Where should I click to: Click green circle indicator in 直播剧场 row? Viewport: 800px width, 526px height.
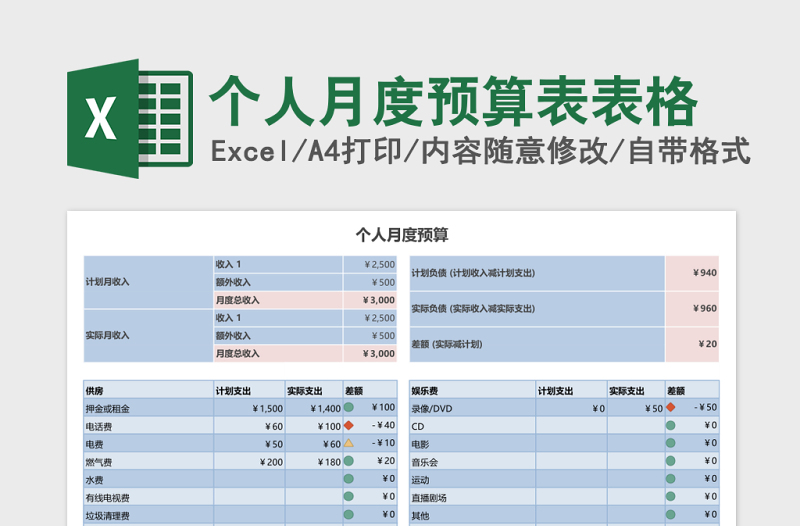670,496
